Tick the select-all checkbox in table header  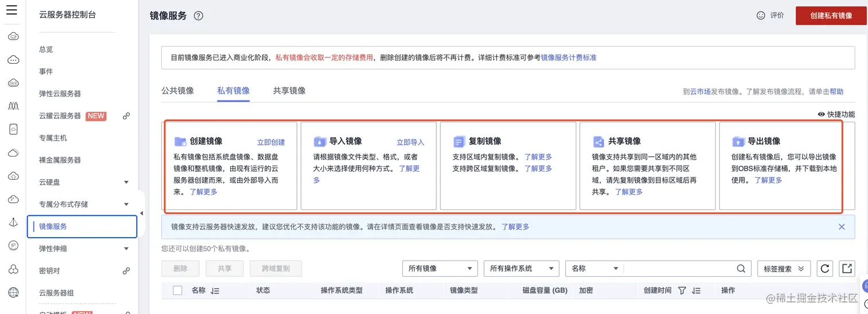tap(178, 290)
